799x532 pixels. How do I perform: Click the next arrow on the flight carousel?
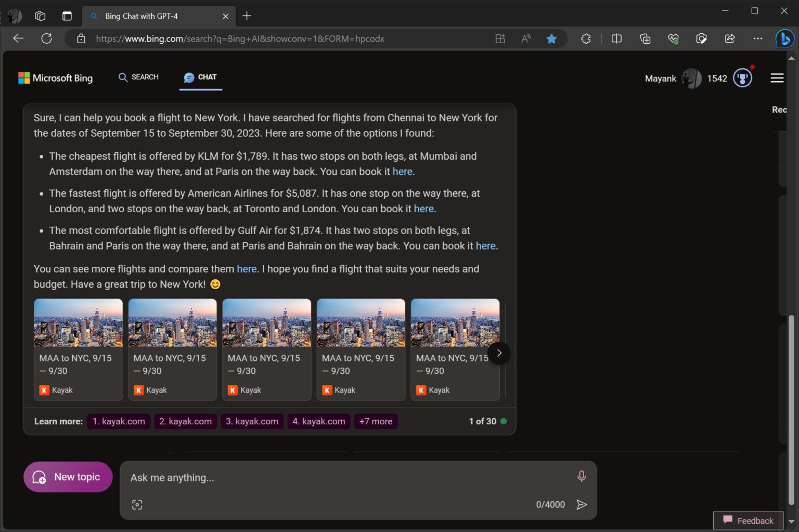(498, 353)
